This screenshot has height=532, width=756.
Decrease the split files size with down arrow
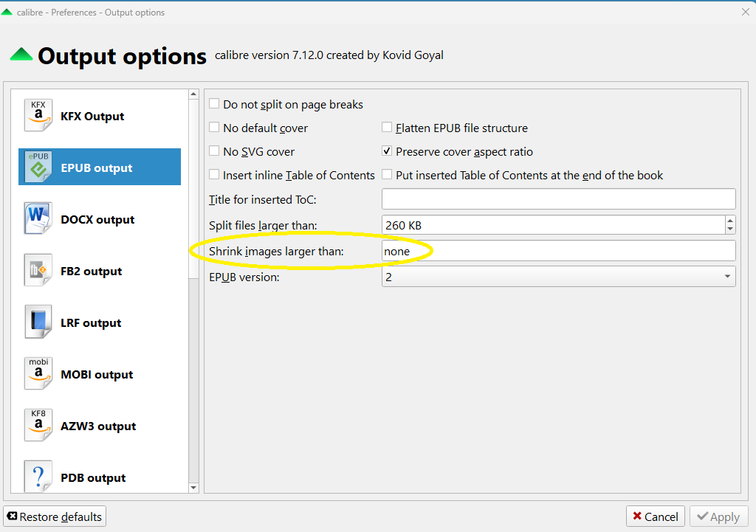click(x=730, y=230)
